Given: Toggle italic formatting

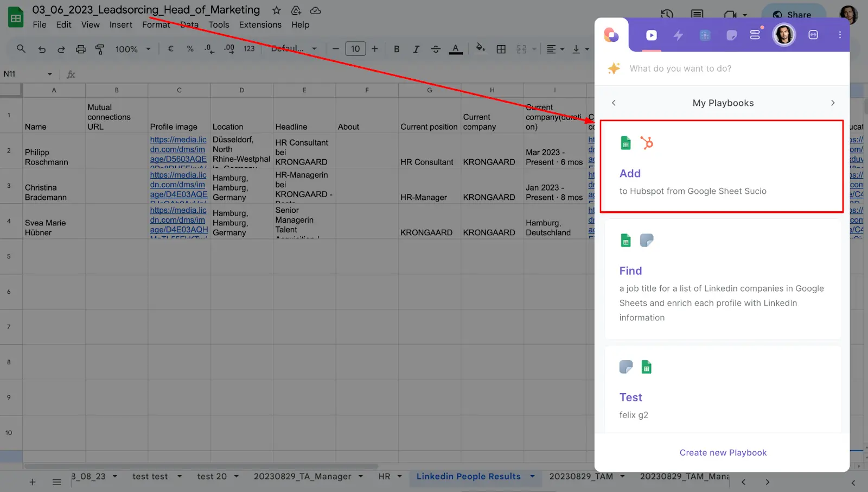Looking at the screenshot, I should [416, 49].
